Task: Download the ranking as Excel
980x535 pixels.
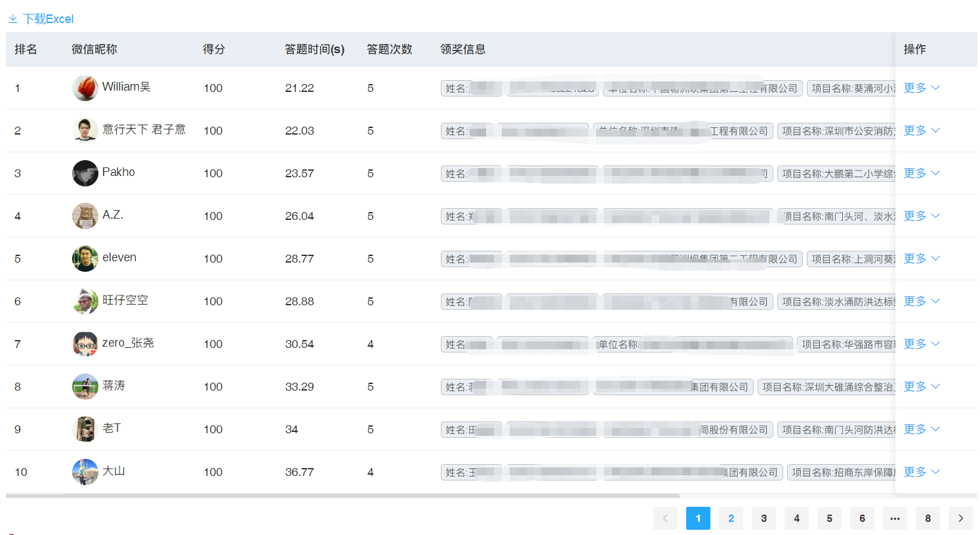Action: pos(48,19)
